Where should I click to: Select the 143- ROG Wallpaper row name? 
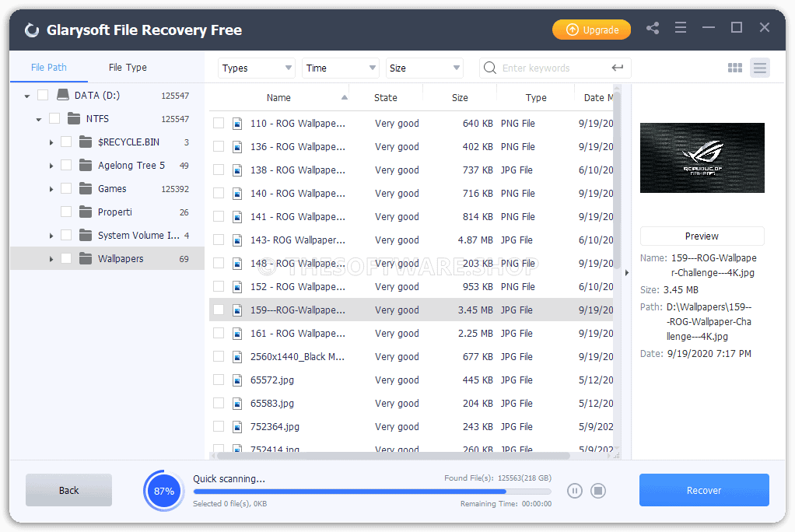click(x=298, y=240)
